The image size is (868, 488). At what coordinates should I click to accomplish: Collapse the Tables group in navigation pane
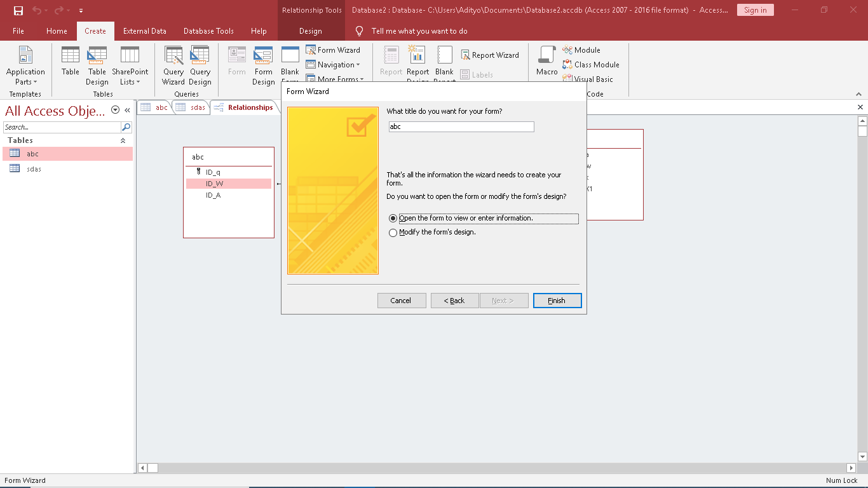[x=123, y=140]
